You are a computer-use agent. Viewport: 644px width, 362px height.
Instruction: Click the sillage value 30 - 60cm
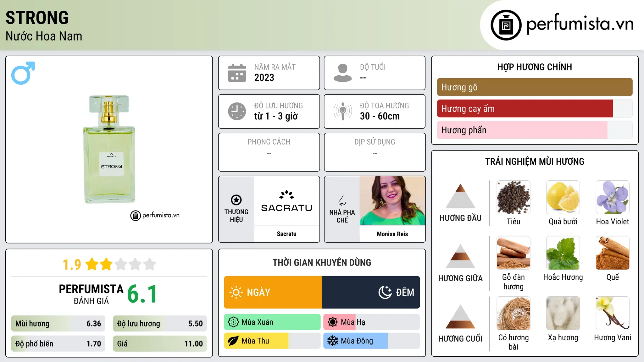coord(380,116)
